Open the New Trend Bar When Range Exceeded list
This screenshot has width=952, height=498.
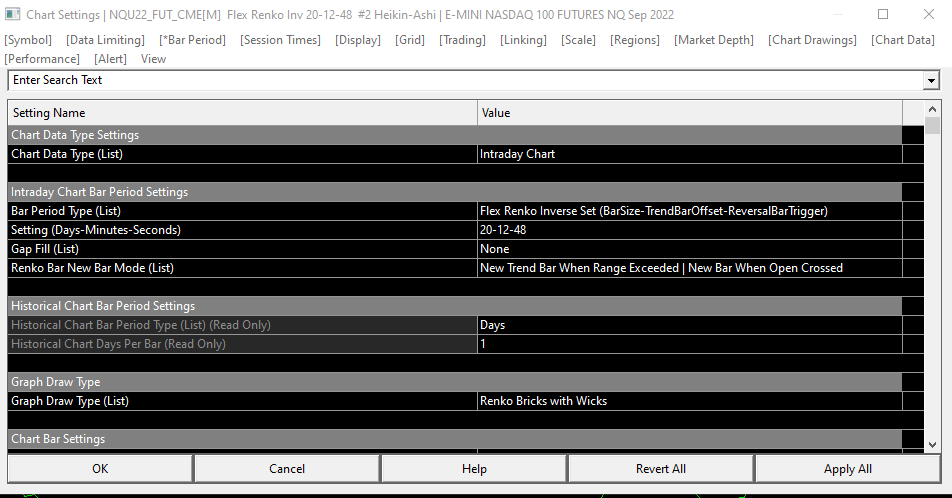[690, 268]
